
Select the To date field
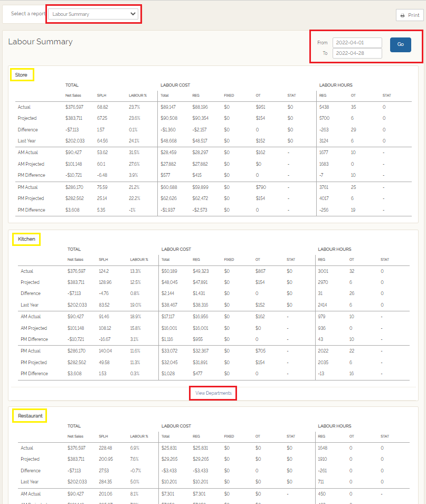[x=357, y=53]
